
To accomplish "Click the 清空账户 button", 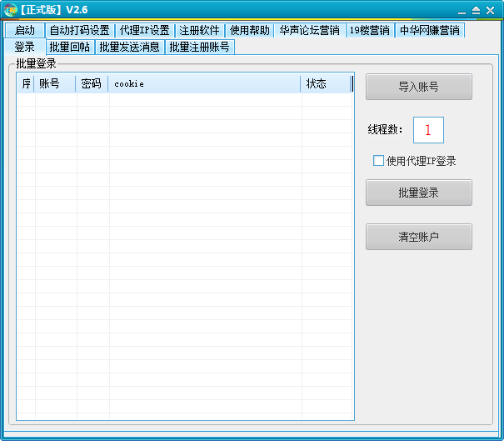I will click(x=418, y=237).
